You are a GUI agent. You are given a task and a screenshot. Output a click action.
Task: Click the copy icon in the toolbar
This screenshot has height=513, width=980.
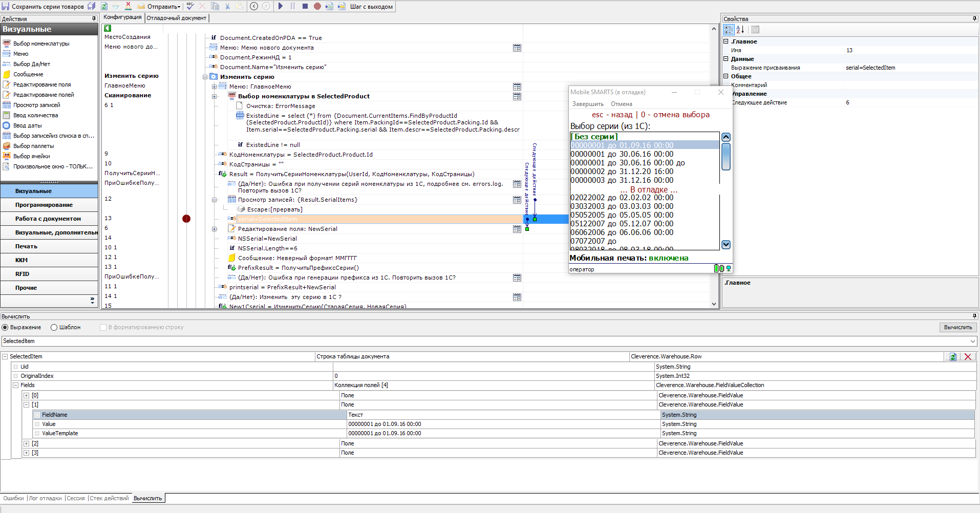215,6
